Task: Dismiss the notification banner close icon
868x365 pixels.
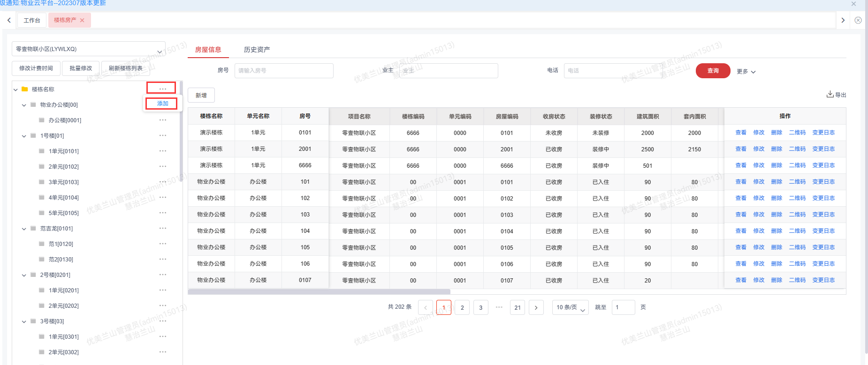Action: pyautogui.click(x=853, y=4)
